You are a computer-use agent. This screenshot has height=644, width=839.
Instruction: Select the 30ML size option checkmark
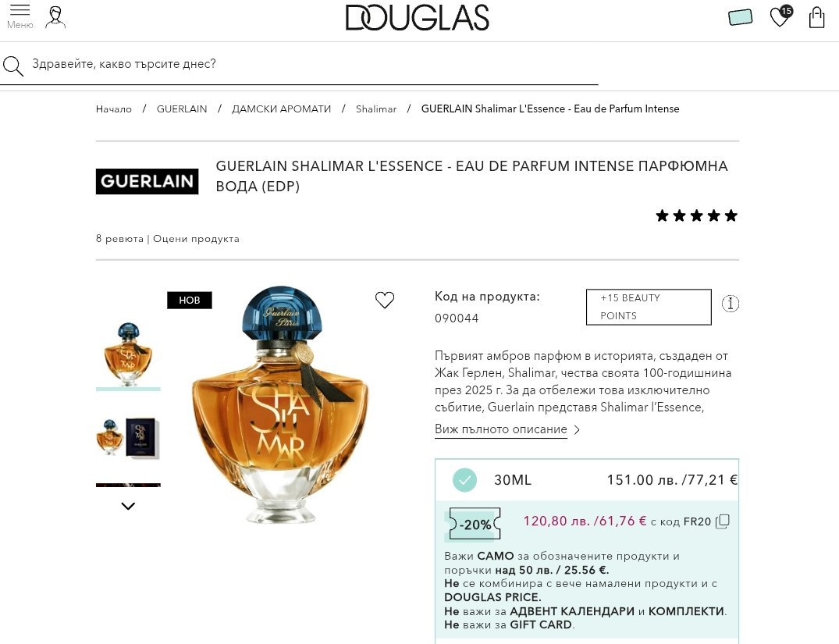[464, 479]
